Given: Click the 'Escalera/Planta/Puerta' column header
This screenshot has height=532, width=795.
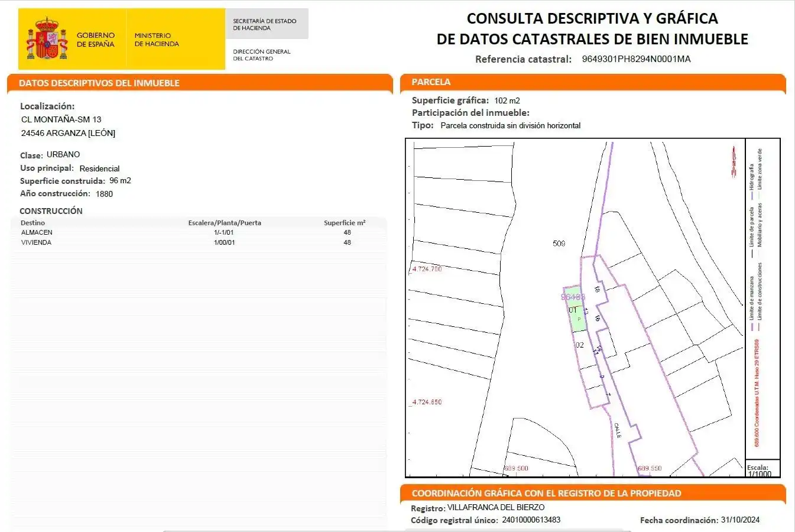Looking at the screenshot, I should [x=225, y=223].
